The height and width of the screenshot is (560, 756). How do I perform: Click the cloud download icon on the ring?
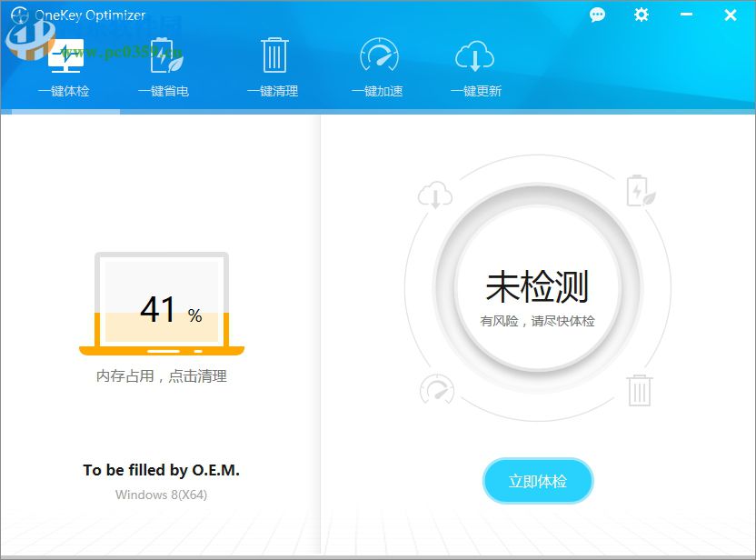[x=435, y=195]
